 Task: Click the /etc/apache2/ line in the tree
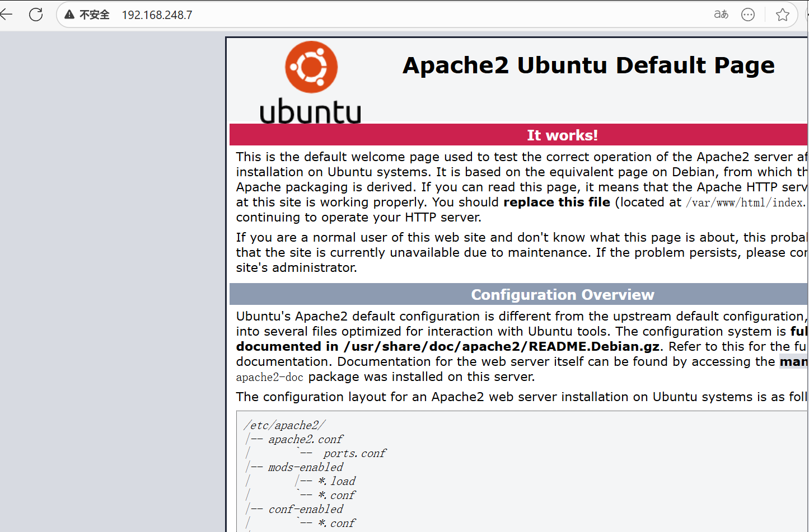(284, 425)
